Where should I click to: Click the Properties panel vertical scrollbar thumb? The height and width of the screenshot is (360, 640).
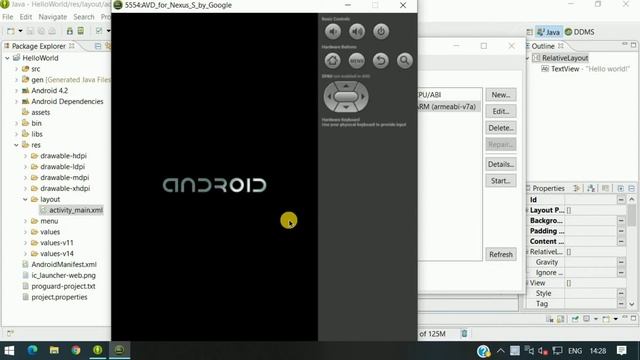tap(632, 215)
